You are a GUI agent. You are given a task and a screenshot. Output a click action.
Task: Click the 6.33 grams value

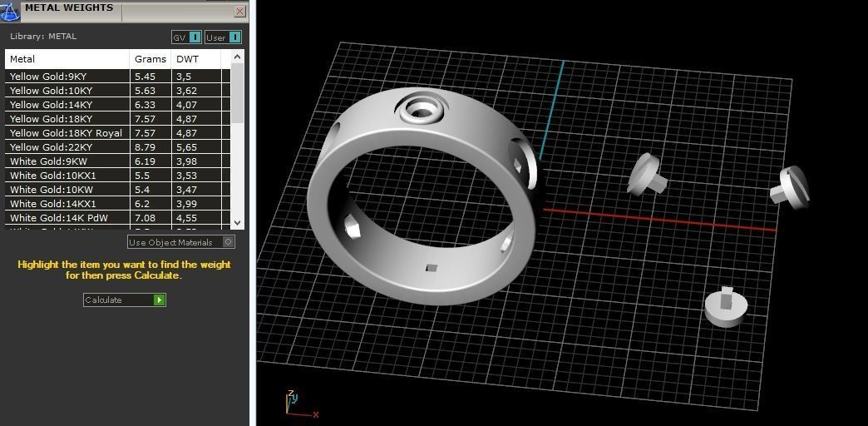point(145,105)
